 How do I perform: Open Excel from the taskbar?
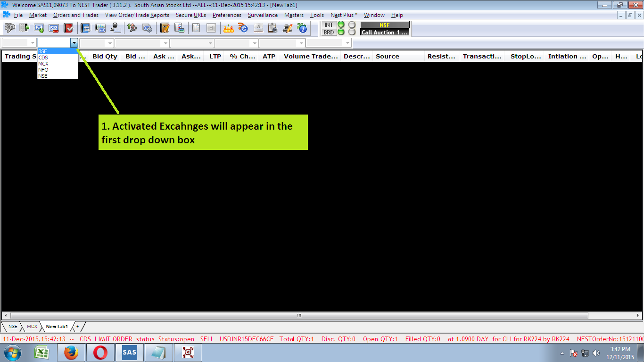pos(42,353)
